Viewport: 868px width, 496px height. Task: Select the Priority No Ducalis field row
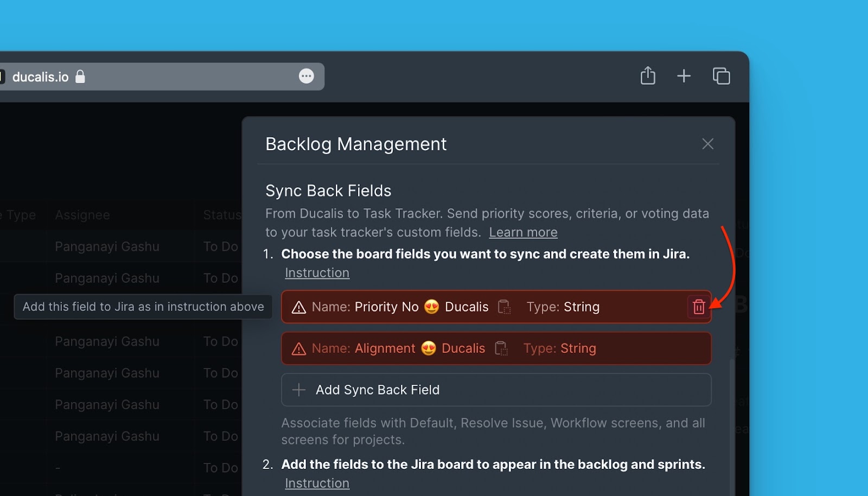(x=496, y=307)
